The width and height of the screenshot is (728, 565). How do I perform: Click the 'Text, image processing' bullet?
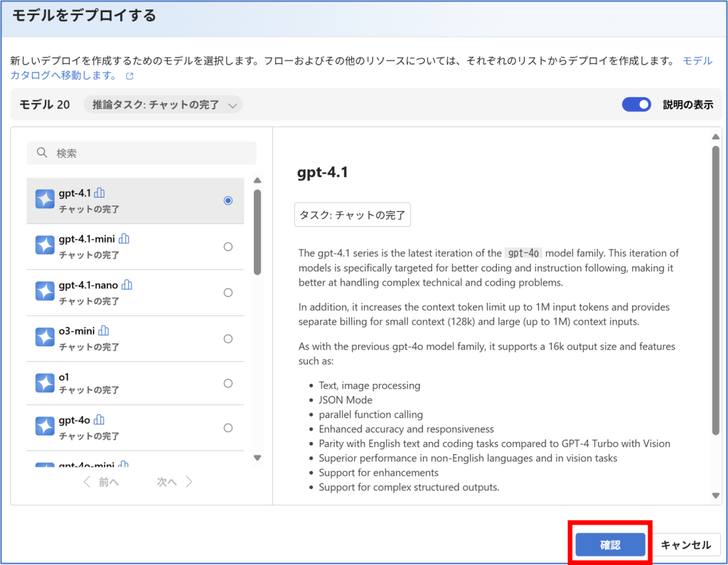pyautogui.click(x=370, y=385)
